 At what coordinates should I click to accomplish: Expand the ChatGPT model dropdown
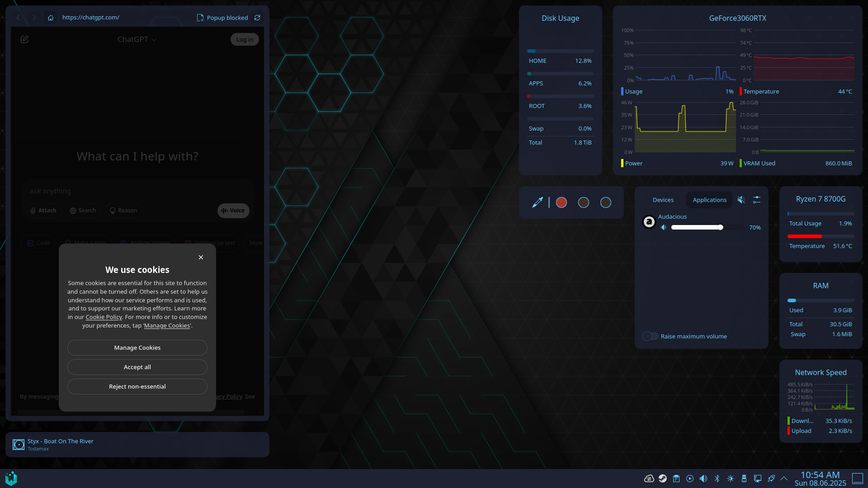click(137, 39)
